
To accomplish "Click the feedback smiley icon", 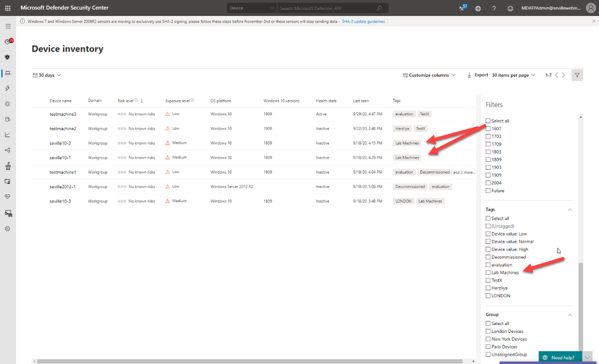I will (510, 8).
